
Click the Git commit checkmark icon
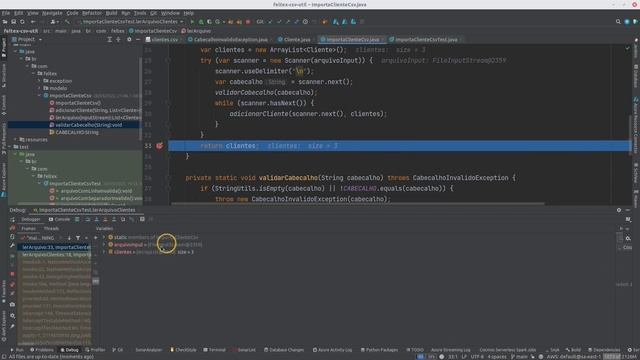279,22
